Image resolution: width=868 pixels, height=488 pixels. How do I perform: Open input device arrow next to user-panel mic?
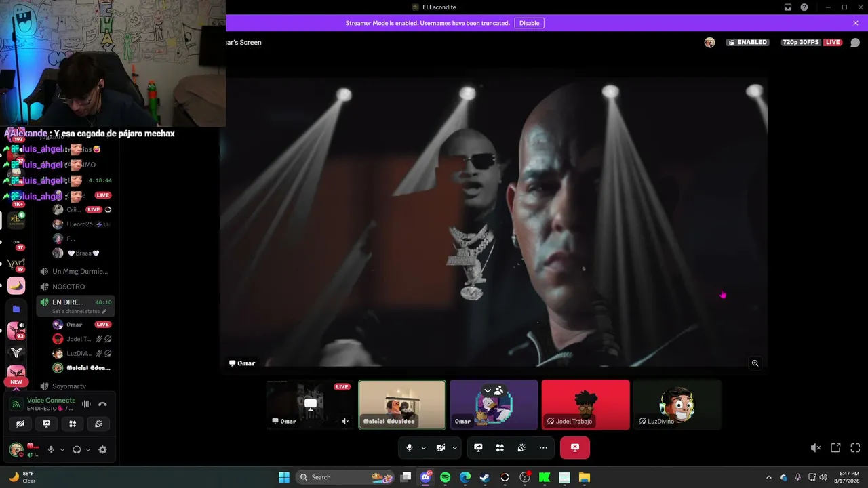pos(62,449)
